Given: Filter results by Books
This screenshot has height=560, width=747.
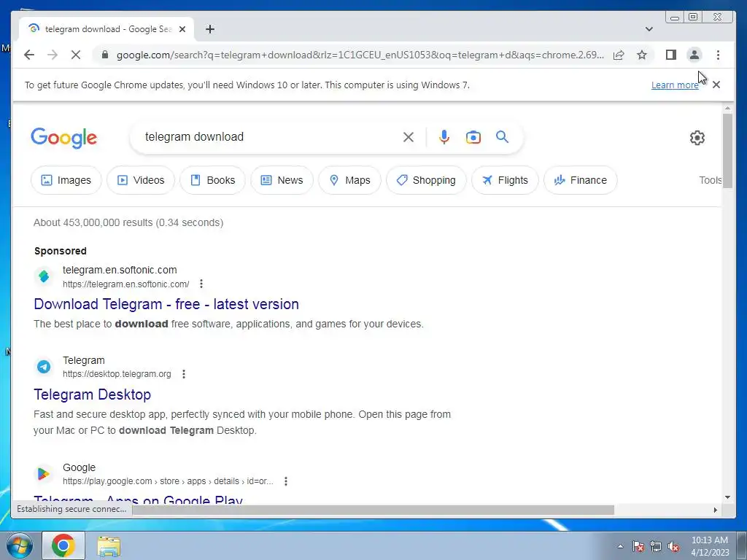Looking at the screenshot, I should tap(212, 180).
